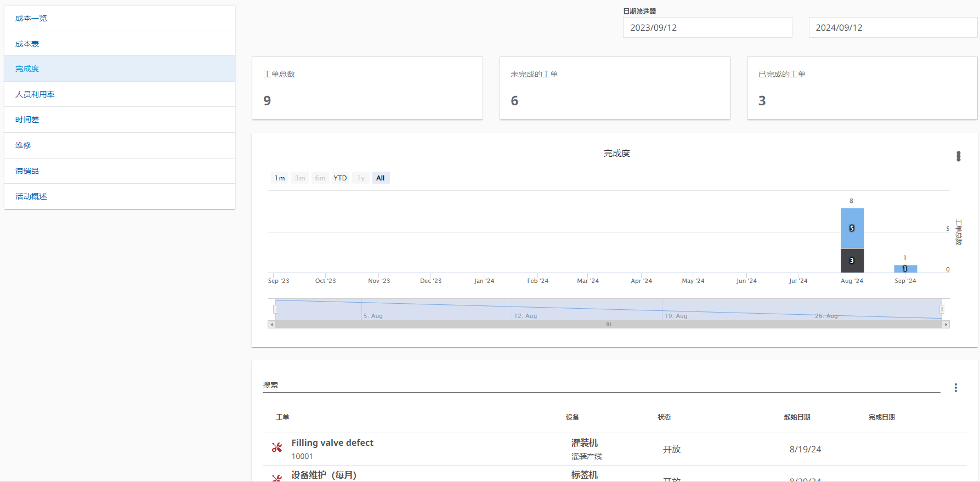Screen dimensions: 980x482
Task: Open the completion chart kebab menu
Action: 958,156
